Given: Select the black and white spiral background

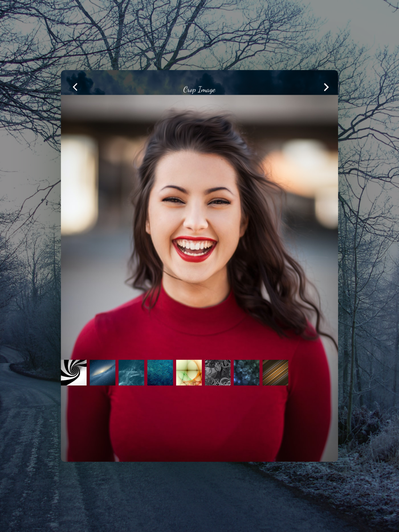Looking at the screenshot, I should 74,373.
